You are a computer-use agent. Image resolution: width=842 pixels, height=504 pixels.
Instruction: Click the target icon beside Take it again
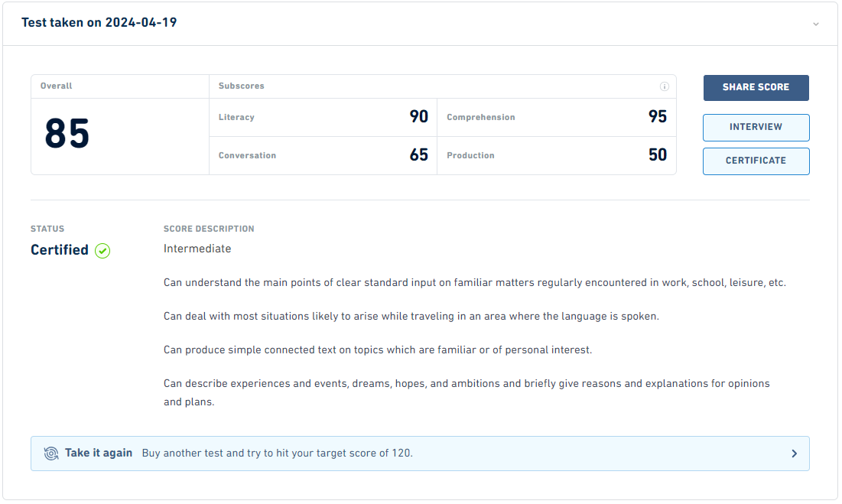click(x=51, y=454)
